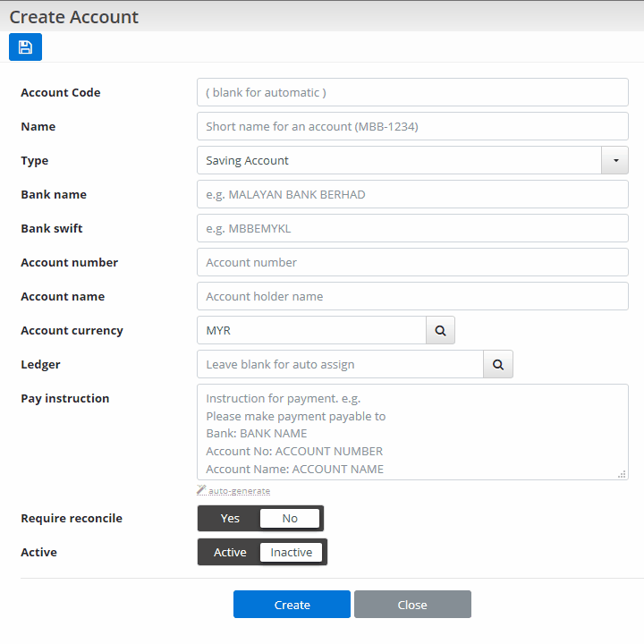Focus the Bank swift field
Screen dimensions: 644x644
(x=412, y=228)
